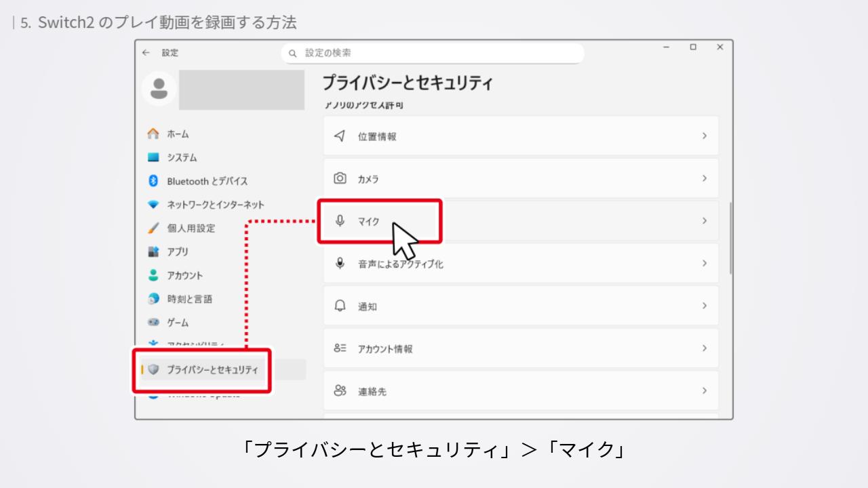Expand the アカウント情報 row chevron
Viewport: 868px width, 488px height.
click(x=705, y=348)
